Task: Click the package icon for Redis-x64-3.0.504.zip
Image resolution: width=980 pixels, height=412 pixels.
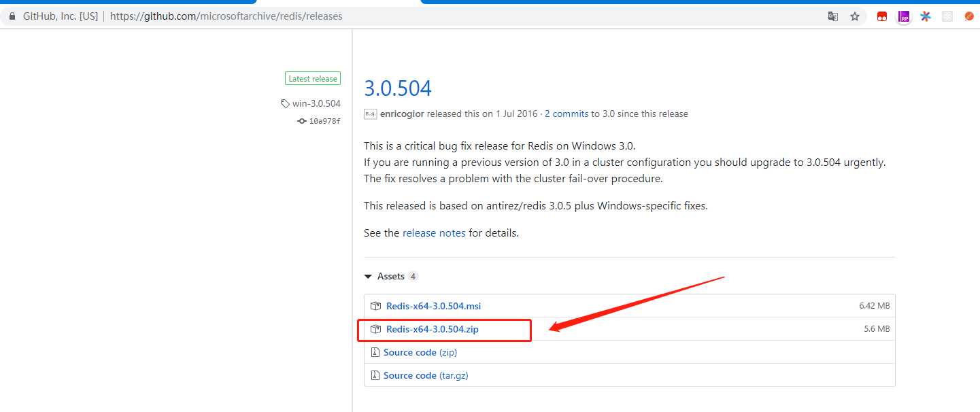Action: 375,329
